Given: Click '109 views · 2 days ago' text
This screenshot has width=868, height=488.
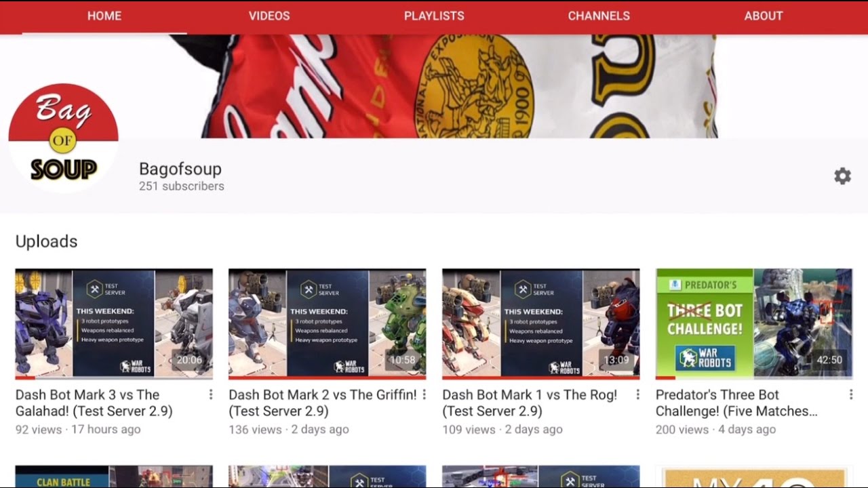Looking at the screenshot, I should (x=502, y=429).
